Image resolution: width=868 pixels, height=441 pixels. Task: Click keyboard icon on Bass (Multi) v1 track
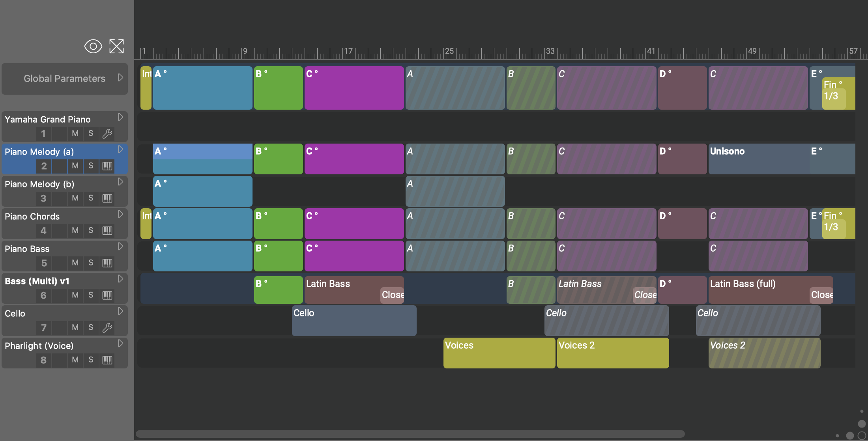tap(107, 295)
